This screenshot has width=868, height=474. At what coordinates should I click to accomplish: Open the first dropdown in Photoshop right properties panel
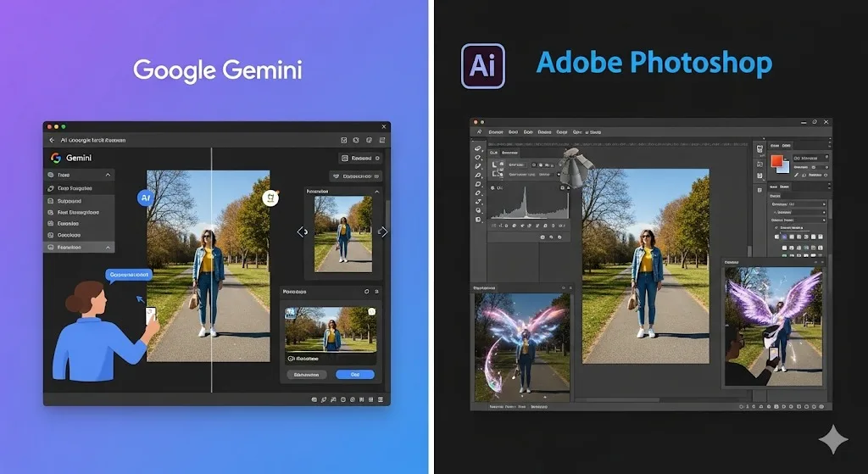[799, 204]
